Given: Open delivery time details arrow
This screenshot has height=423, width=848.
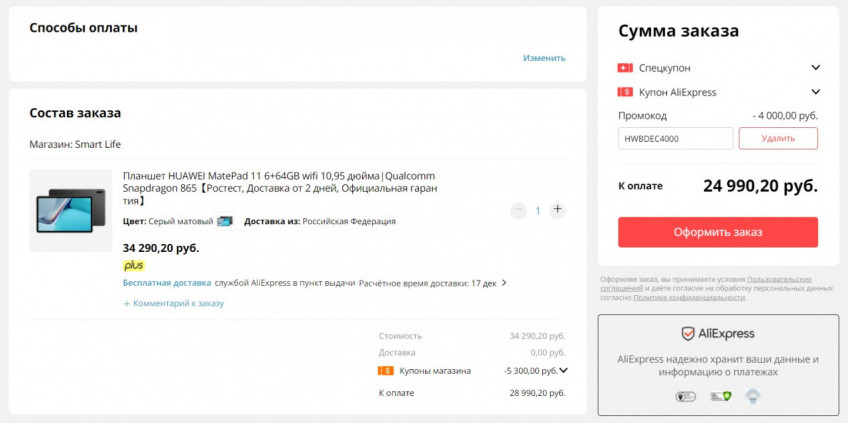Looking at the screenshot, I should click(504, 283).
